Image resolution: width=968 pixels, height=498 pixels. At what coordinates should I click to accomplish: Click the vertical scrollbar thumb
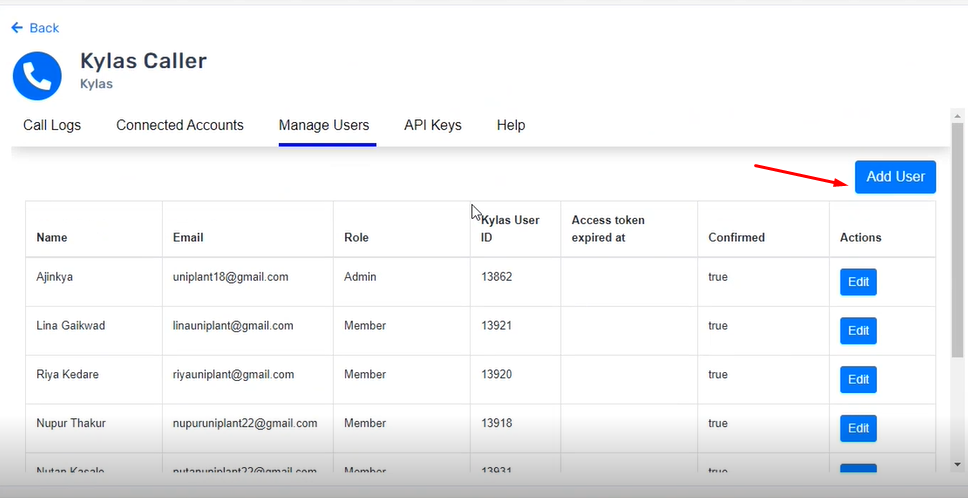[x=958, y=240]
